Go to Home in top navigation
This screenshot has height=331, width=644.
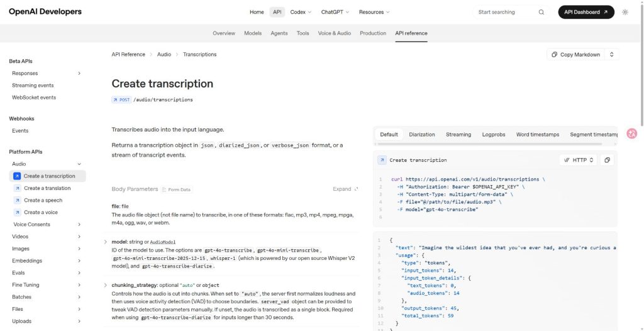click(257, 13)
